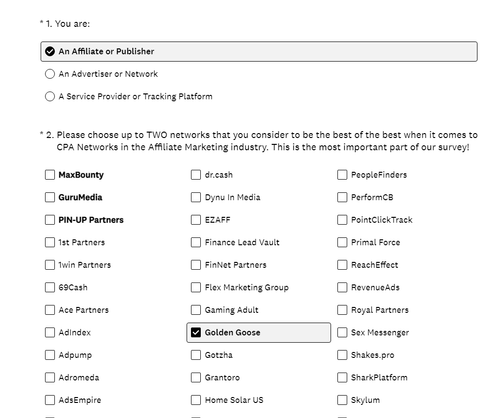Tick the PeopleFinders checkbox
The width and height of the screenshot is (500, 418).
[342, 175]
